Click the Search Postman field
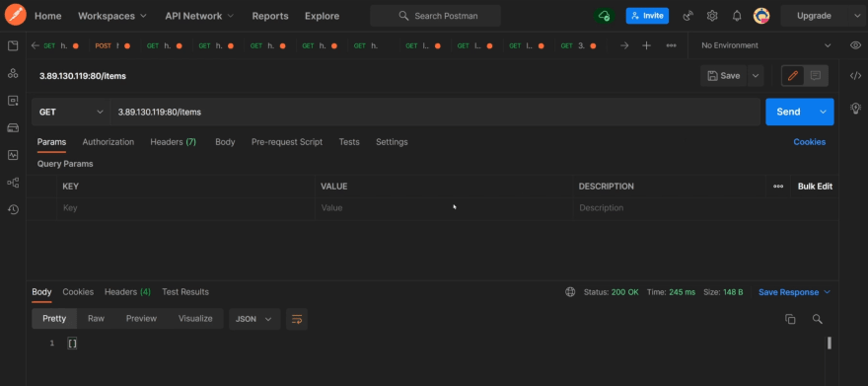 tap(436, 16)
